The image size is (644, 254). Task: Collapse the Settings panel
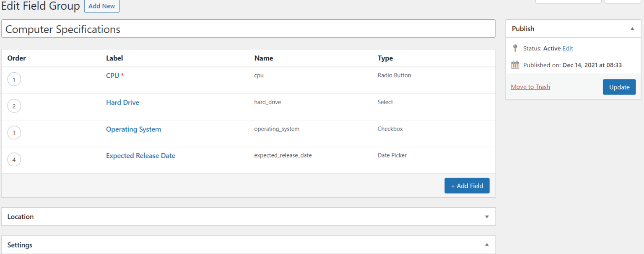tap(487, 245)
